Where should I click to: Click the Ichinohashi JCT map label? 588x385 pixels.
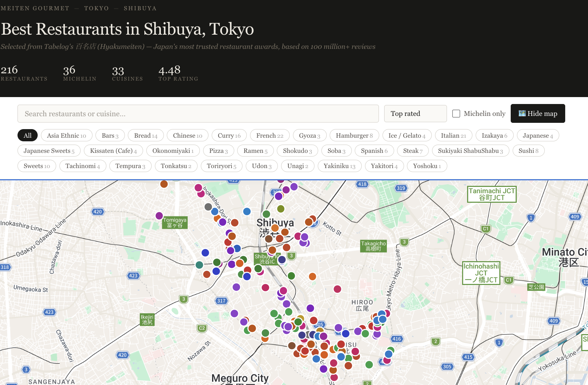pos(481,273)
